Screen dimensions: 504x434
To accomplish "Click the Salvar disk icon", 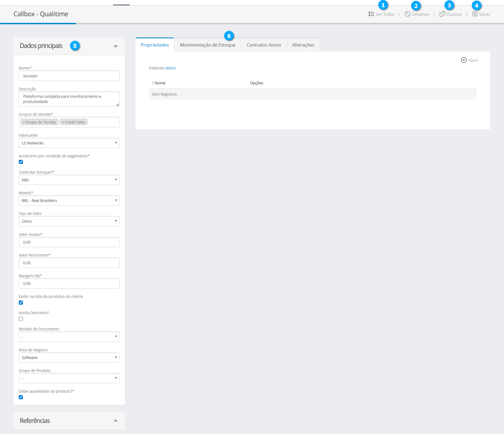I will (475, 14).
